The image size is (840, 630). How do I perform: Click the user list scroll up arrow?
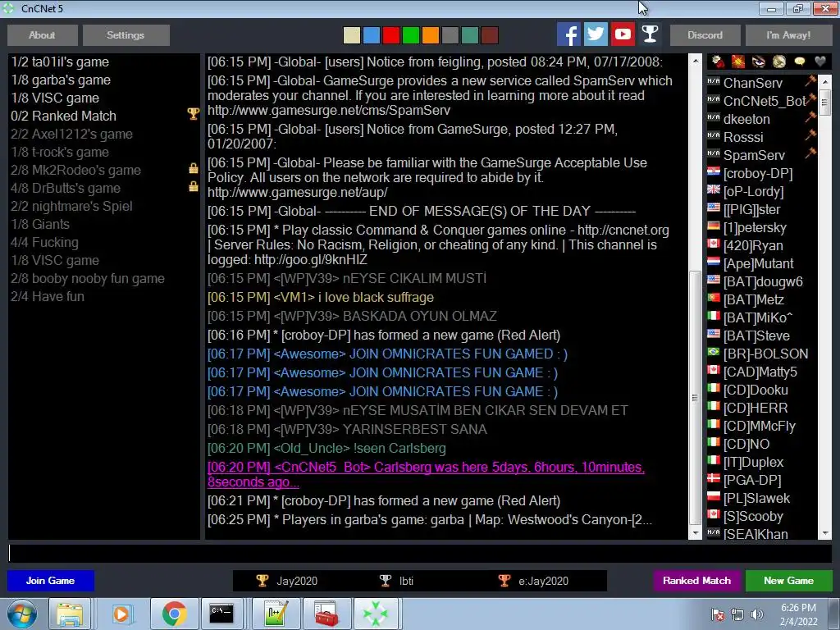(x=825, y=82)
